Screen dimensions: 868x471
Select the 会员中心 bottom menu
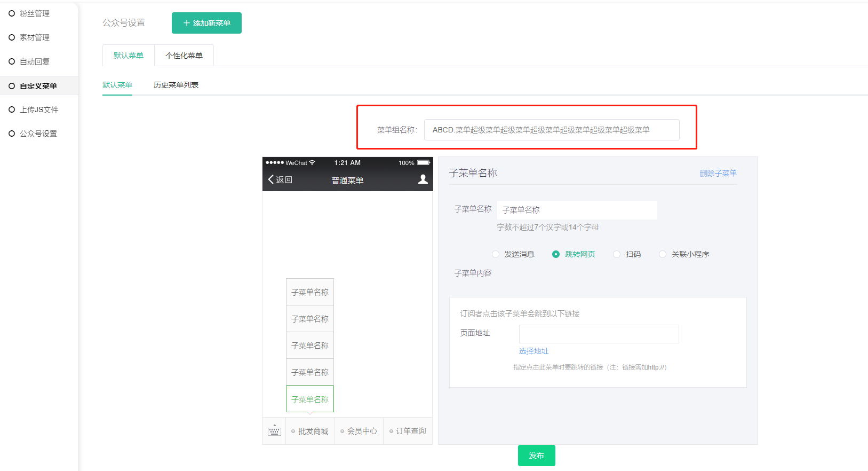coord(359,431)
